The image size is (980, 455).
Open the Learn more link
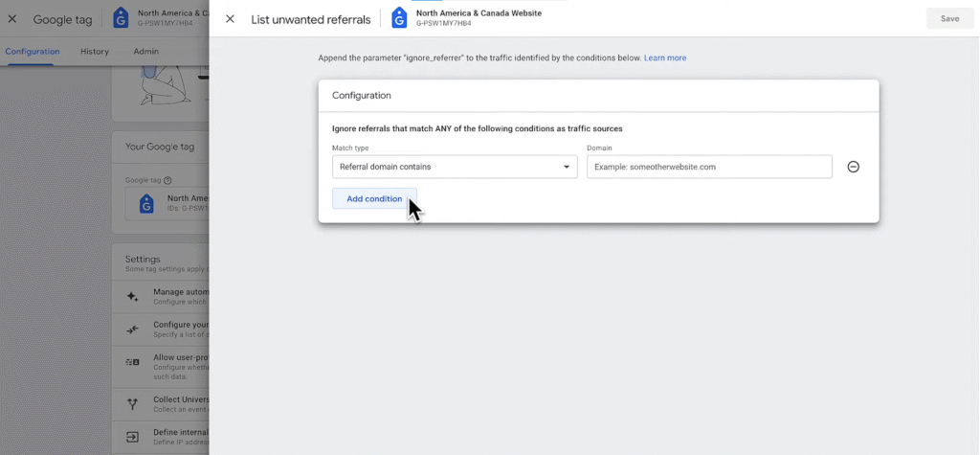665,57
